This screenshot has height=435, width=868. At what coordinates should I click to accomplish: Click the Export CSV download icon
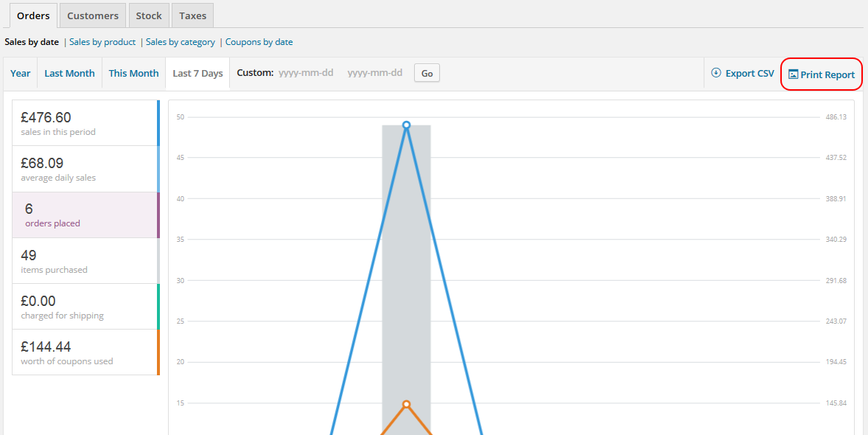715,73
